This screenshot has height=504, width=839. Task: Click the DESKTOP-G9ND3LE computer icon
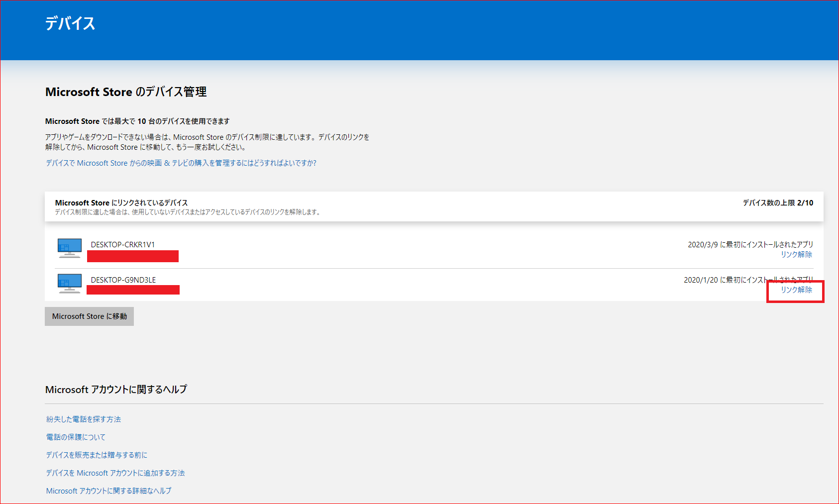(70, 283)
